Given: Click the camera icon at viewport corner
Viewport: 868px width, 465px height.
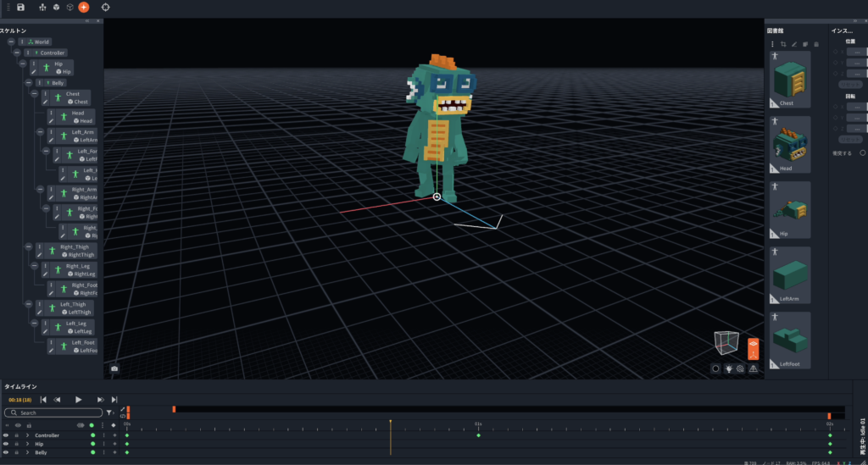Looking at the screenshot, I should 114,368.
